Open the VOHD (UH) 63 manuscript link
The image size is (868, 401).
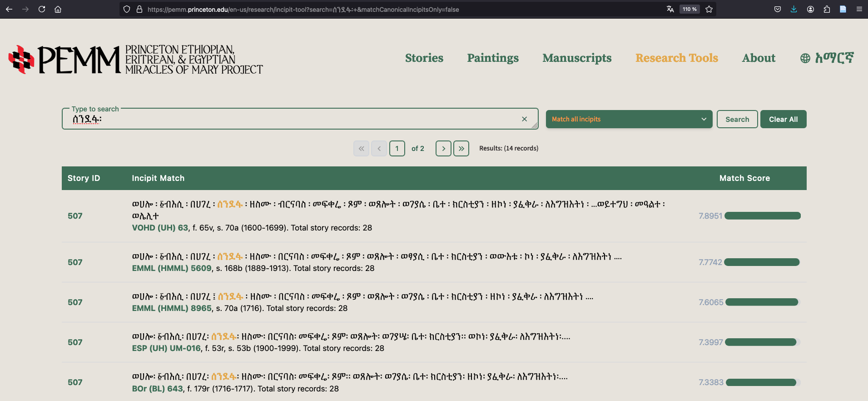pos(160,228)
